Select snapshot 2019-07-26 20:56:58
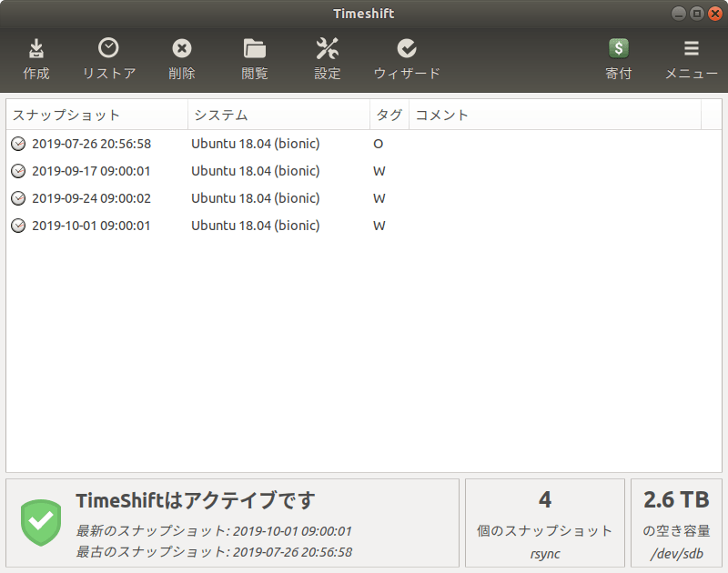728x573 pixels. [364, 144]
